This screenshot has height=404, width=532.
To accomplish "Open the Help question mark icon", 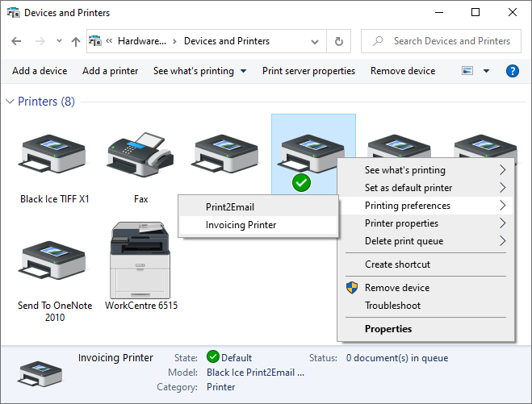I will (x=512, y=71).
